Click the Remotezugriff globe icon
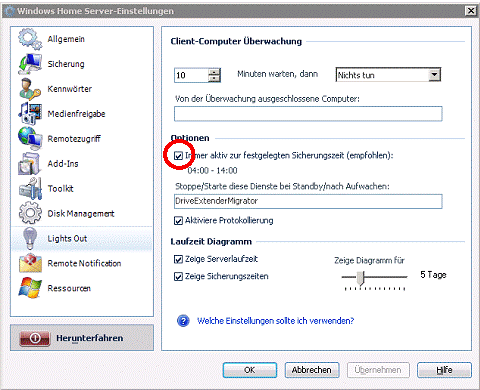This screenshot has height=390, width=480. (x=30, y=139)
